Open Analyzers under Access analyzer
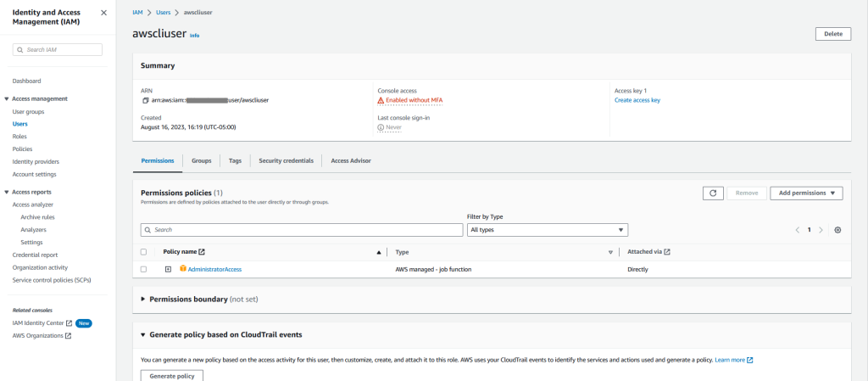The width and height of the screenshot is (868, 381). pos(33,230)
